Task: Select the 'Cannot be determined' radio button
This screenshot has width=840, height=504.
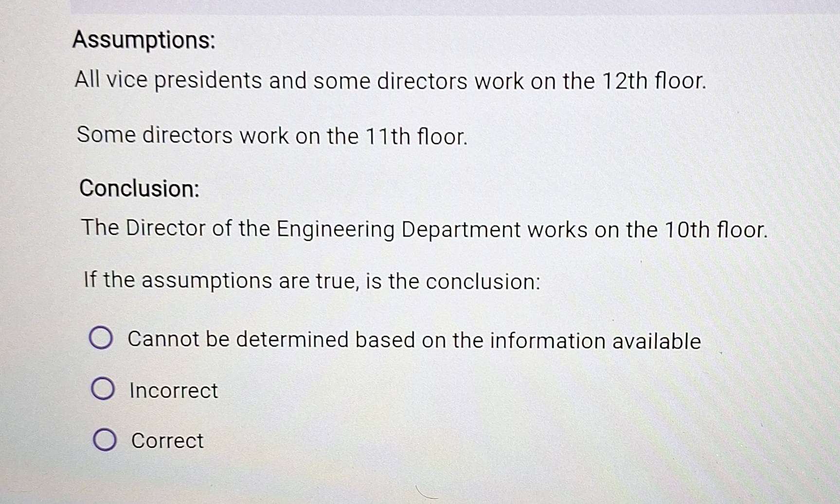Action: pos(101,338)
